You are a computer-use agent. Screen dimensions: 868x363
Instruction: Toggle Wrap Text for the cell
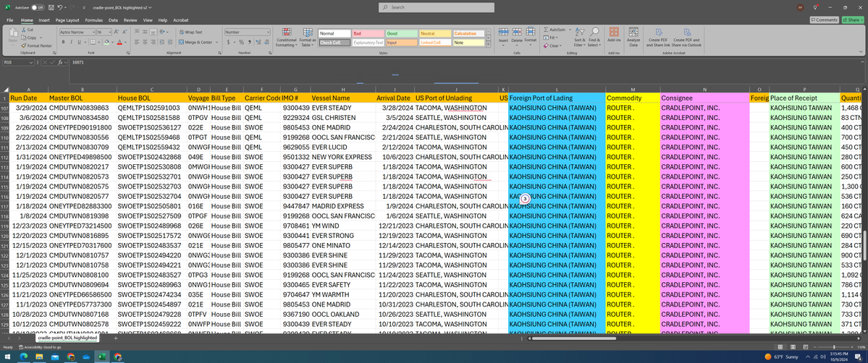[190, 32]
